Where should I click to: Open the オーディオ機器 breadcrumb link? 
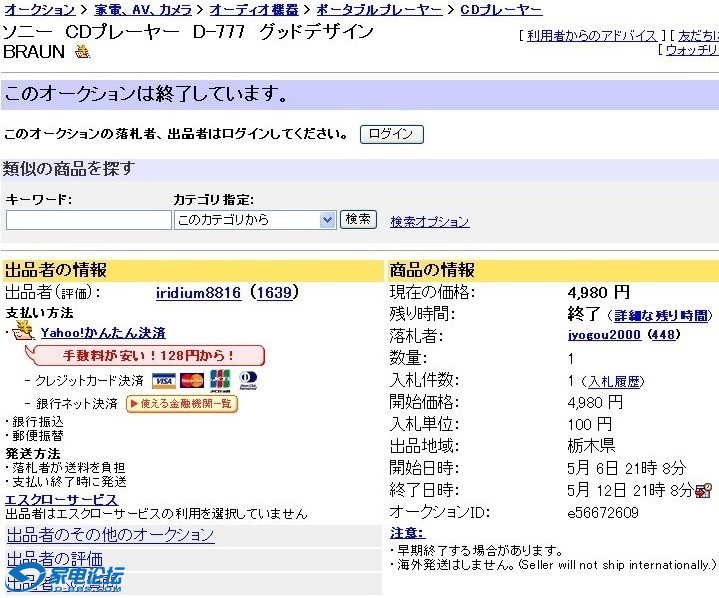click(254, 10)
